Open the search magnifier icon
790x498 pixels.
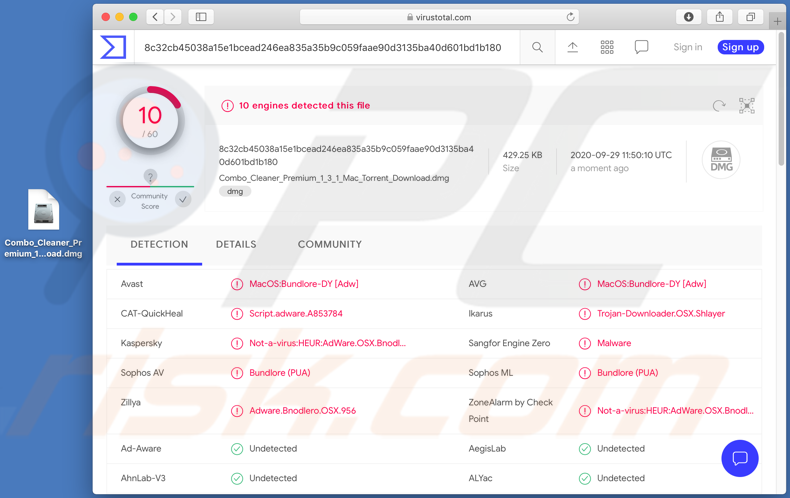tap(537, 47)
